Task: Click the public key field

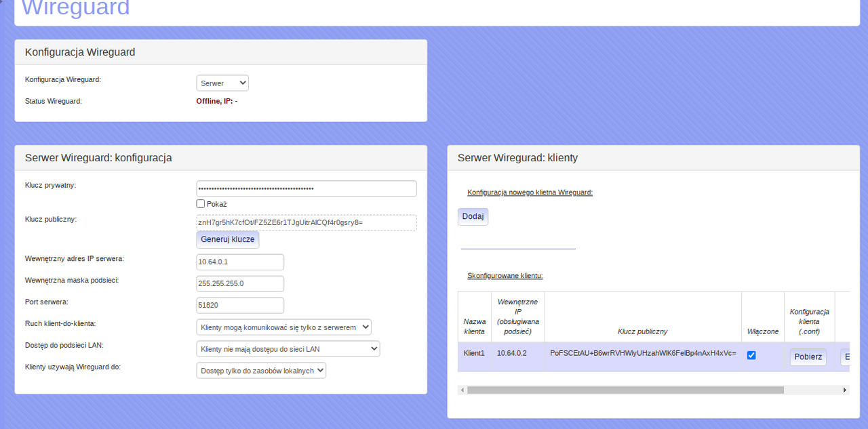Action: pos(307,222)
